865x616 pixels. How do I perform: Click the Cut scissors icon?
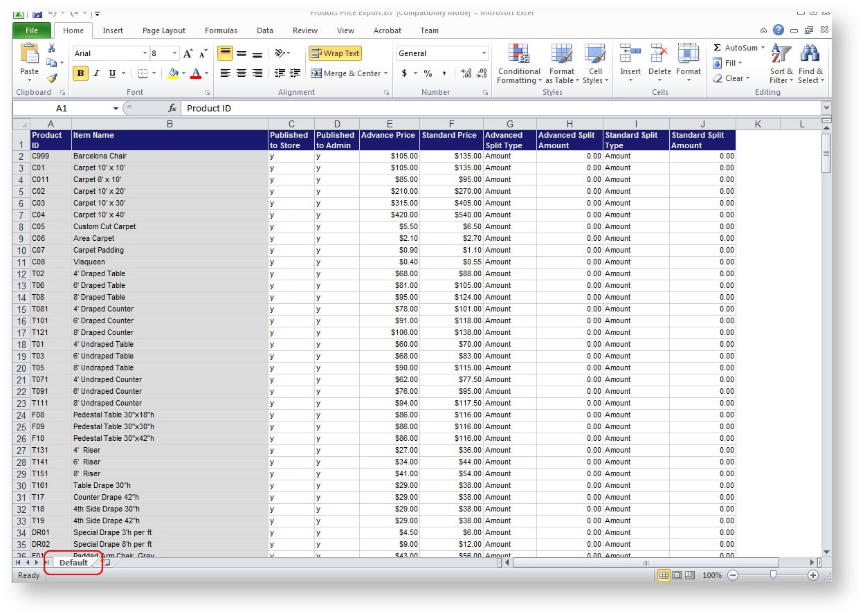(x=51, y=48)
